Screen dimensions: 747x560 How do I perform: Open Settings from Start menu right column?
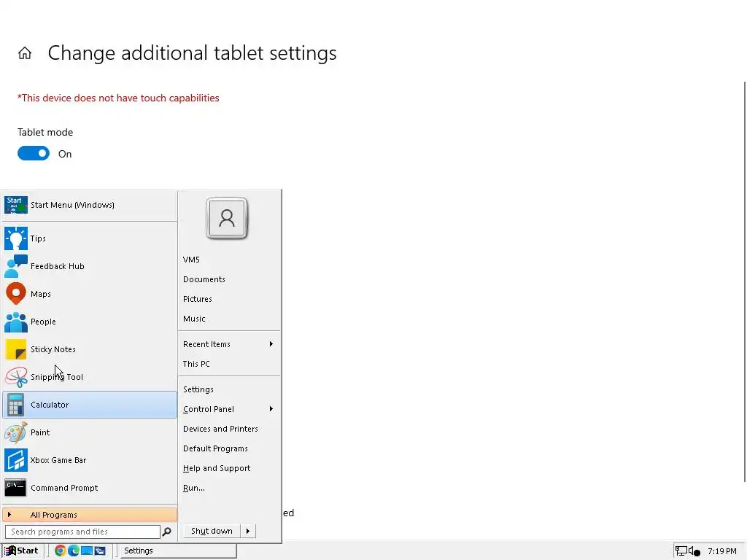pos(198,389)
